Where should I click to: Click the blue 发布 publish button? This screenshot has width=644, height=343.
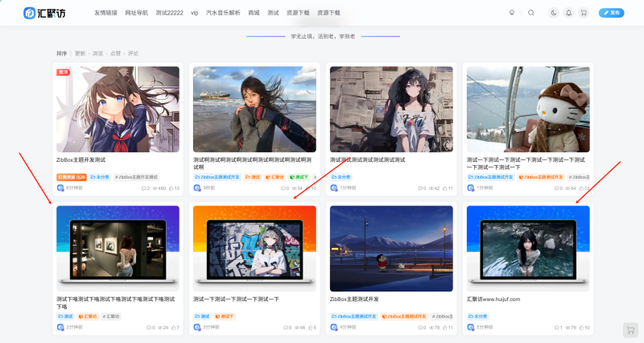[611, 13]
